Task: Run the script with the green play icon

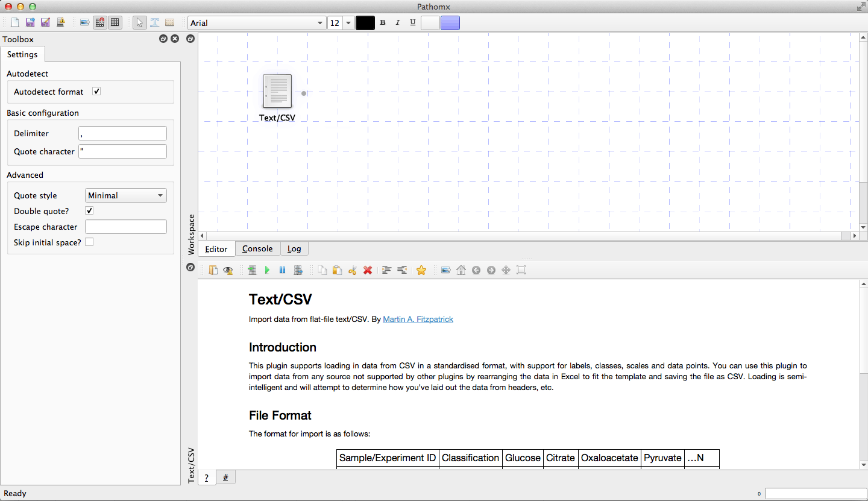Action: click(267, 270)
